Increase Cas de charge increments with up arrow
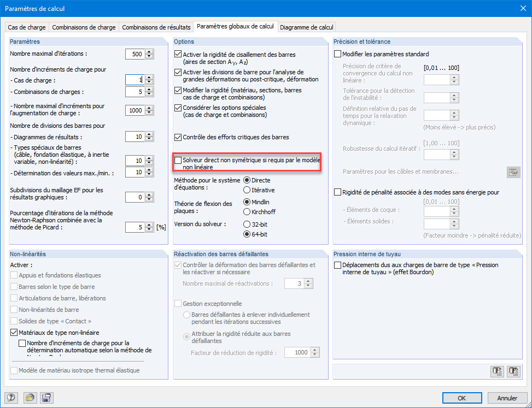The width and height of the screenshot is (532, 408). 149,77
